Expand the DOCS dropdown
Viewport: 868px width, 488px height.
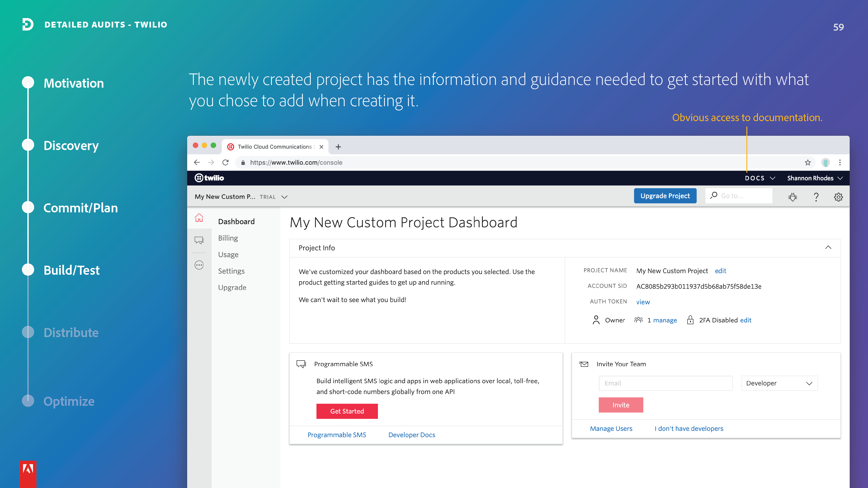click(760, 178)
